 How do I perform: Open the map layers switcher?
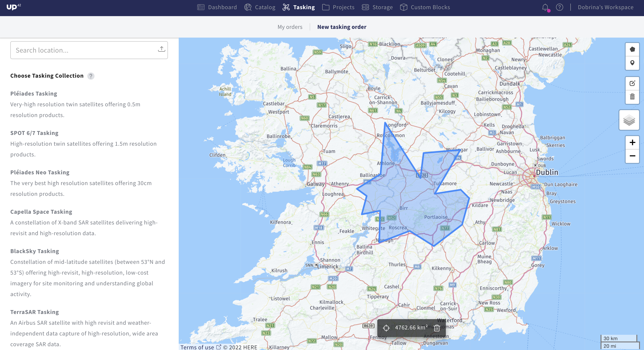629,120
